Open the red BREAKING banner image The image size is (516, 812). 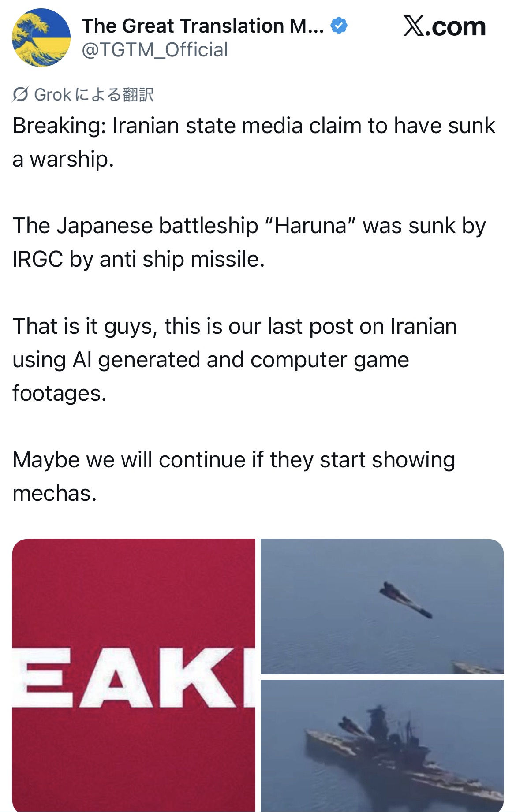134,674
